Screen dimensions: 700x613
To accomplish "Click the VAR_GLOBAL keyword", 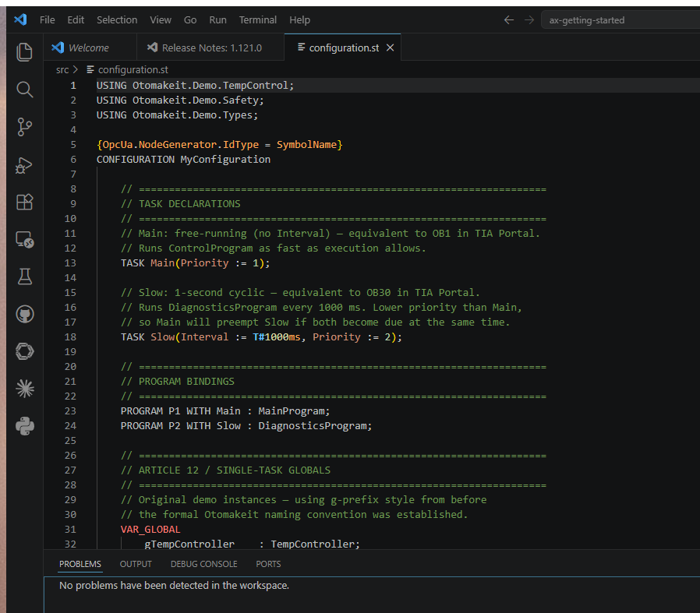I will pos(150,529).
